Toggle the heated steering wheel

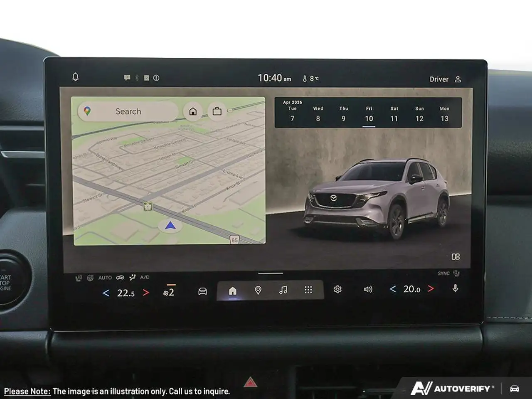tap(90, 278)
